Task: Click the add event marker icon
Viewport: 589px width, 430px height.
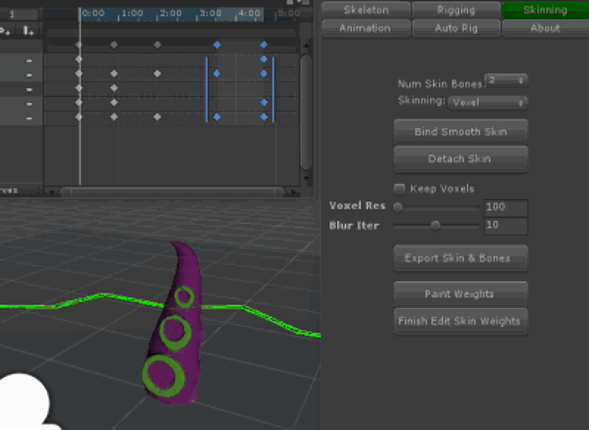Action: tap(28, 31)
